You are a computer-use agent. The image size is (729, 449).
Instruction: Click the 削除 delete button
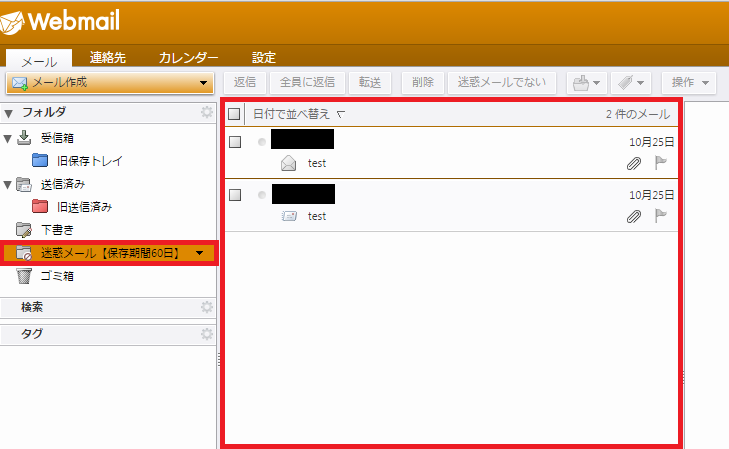click(422, 82)
